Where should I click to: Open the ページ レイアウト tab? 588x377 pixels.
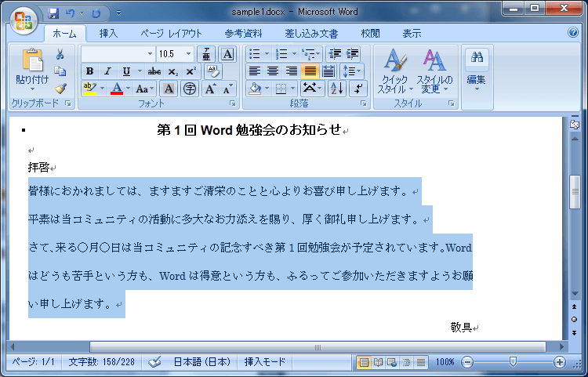click(x=172, y=34)
